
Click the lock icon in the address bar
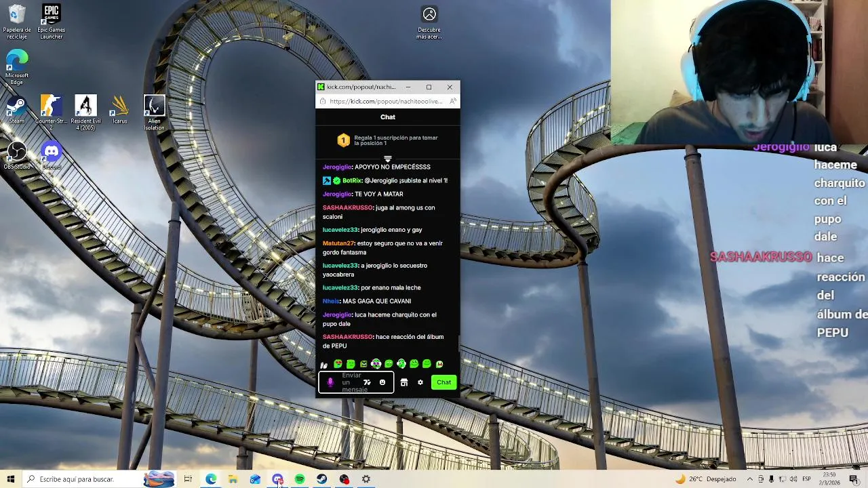(x=323, y=102)
